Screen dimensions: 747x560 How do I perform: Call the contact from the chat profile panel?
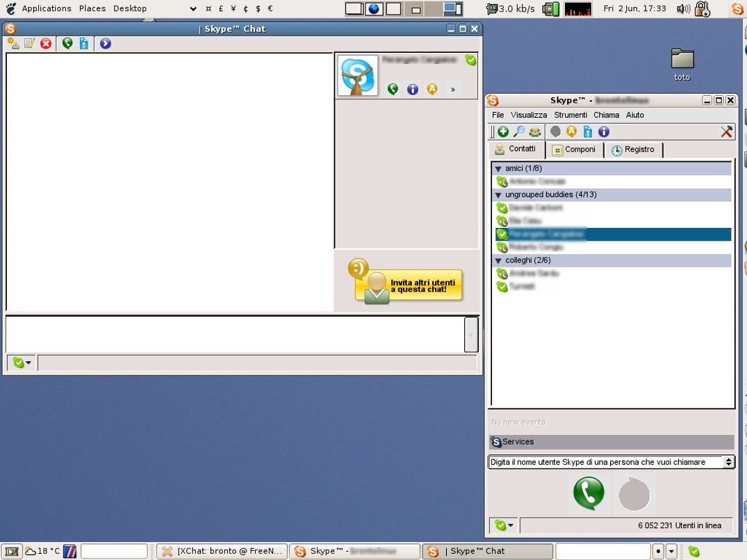pos(393,89)
